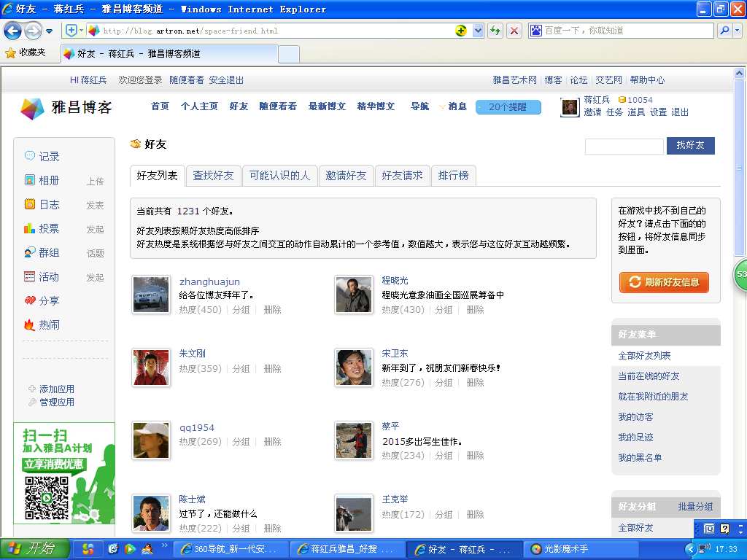Click 程晓光's avatar thumbnail
Viewport: 747px width, 560px height.
354,295
